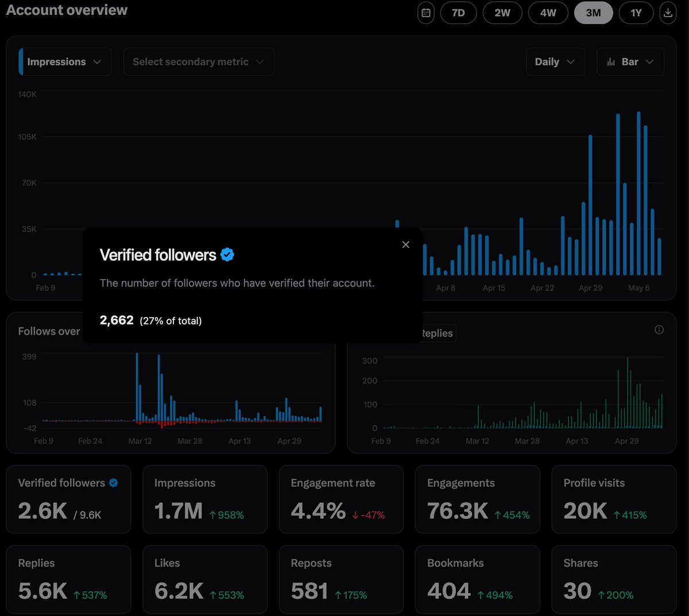Click the 415% profile visits change
689x616 pixels.
630,515
